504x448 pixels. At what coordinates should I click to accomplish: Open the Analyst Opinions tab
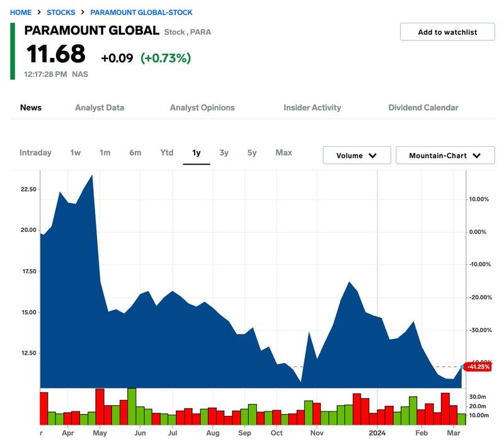click(202, 108)
